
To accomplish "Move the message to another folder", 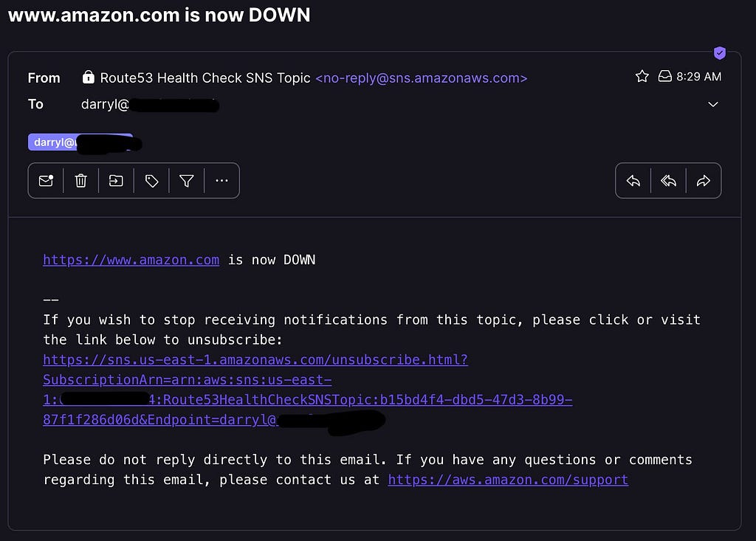I will (116, 181).
